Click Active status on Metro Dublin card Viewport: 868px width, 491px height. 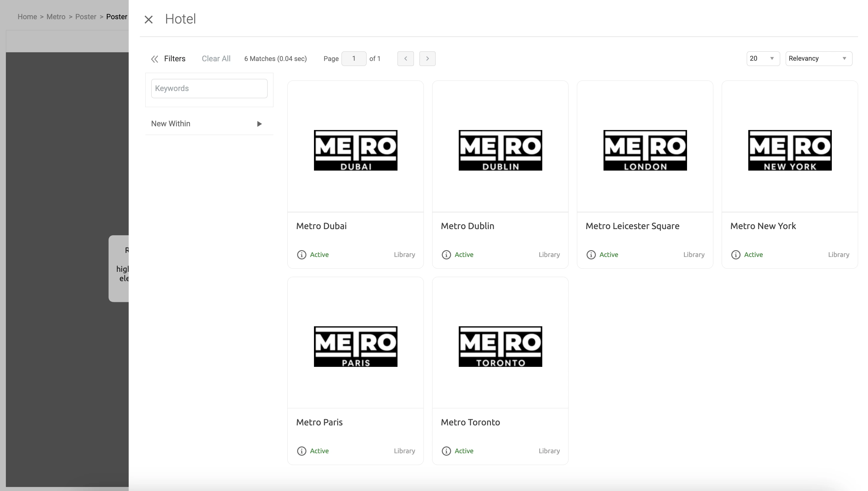464,254
